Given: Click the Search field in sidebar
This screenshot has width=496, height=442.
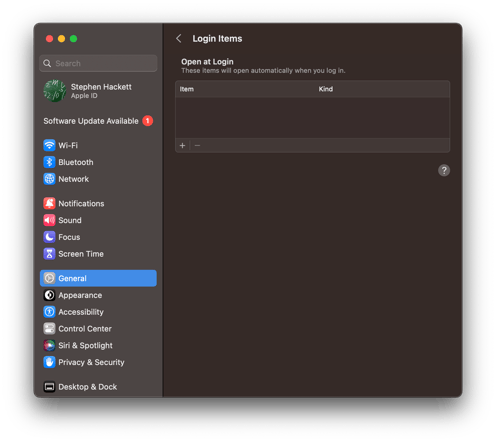Looking at the screenshot, I should coord(98,63).
